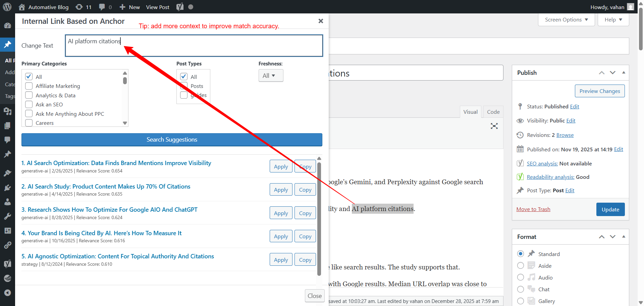
Task: Click View Post in admin bar
Action: pyautogui.click(x=158, y=7)
